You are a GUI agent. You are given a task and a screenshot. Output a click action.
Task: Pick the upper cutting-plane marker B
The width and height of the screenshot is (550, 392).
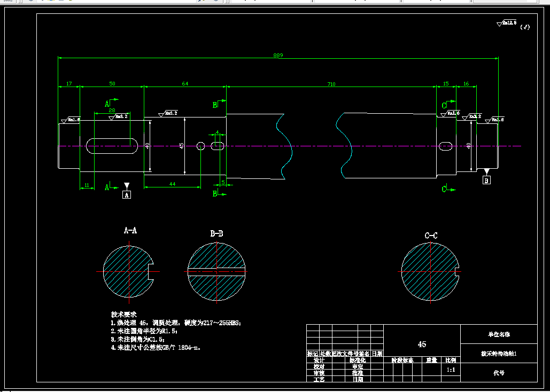(219, 104)
